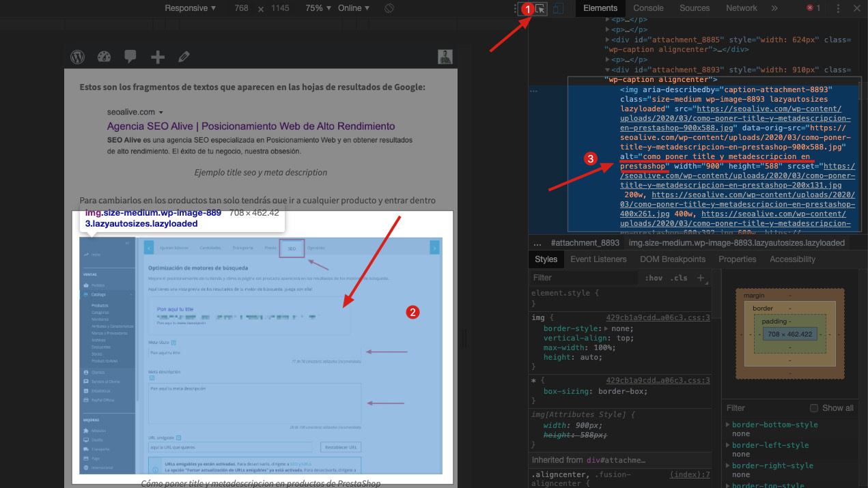Click the Edit pencil icon in admin bar

(183, 57)
